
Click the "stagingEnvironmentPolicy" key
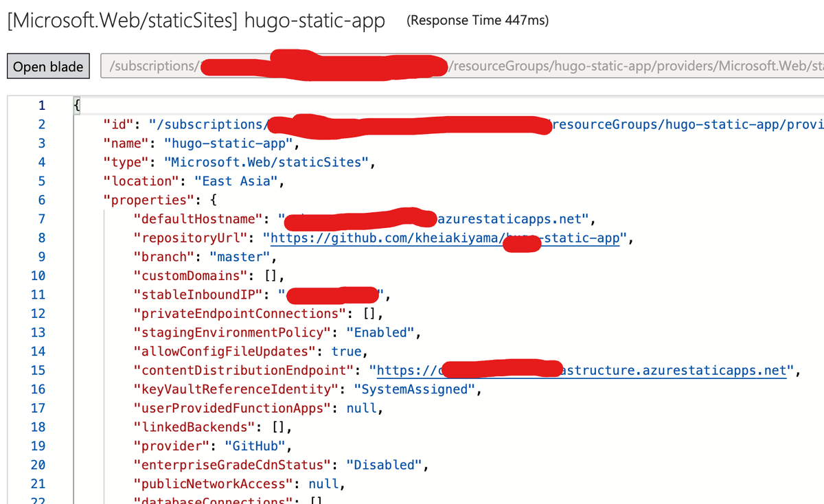pos(231,332)
